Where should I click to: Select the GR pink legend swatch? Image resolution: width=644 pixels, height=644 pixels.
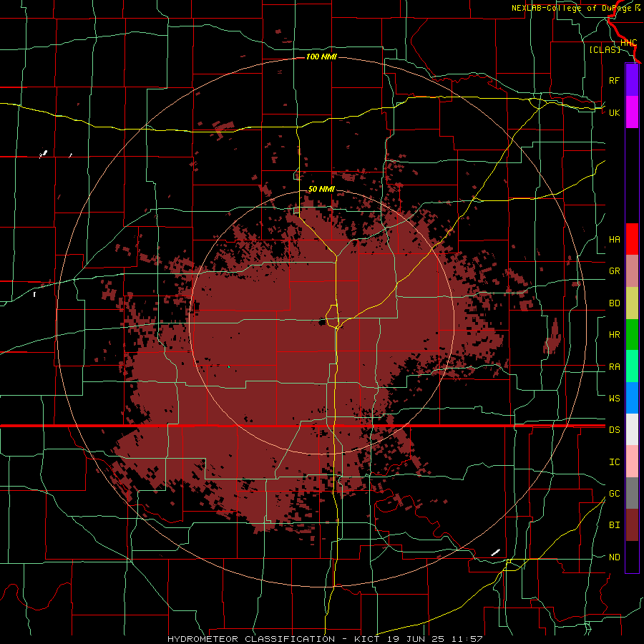click(x=632, y=270)
